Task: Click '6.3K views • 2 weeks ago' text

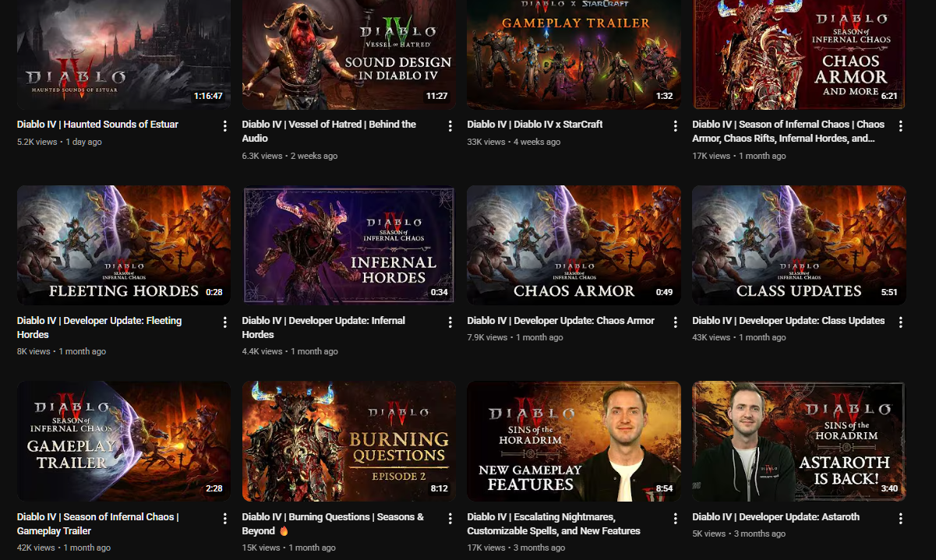Action: 290,157
